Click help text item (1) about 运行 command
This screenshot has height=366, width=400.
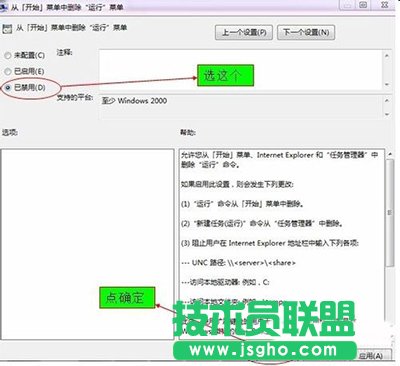242,204
